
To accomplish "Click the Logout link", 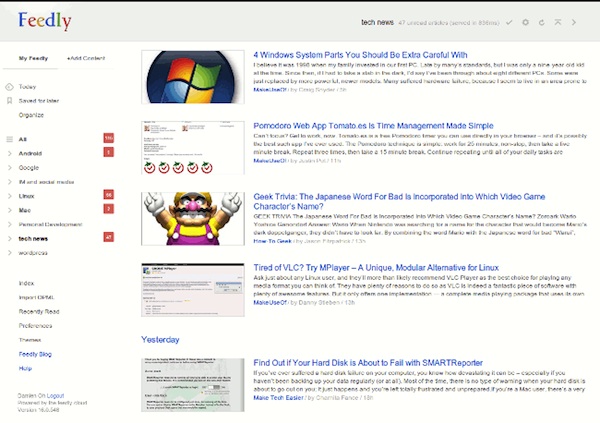I will (x=55, y=396).
